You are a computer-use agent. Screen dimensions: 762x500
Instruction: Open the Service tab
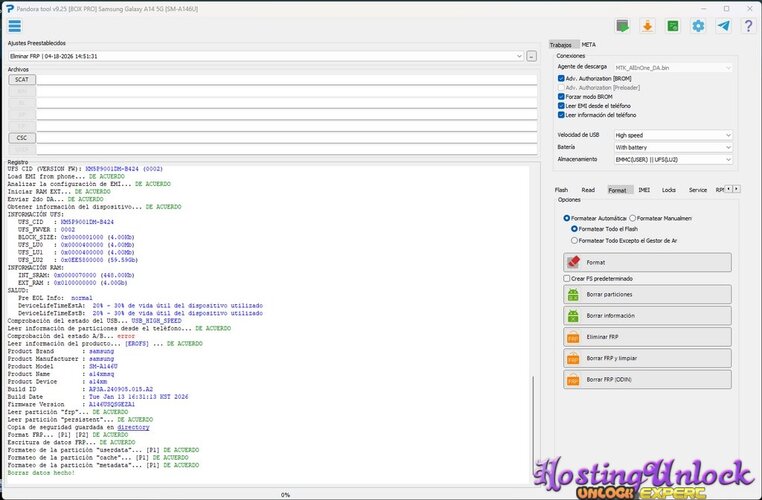pyautogui.click(x=698, y=190)
